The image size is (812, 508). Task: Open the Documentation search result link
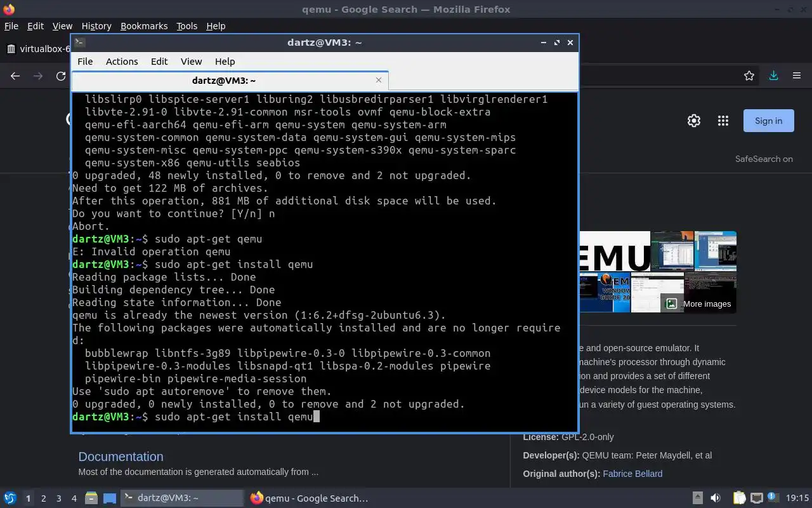tap(121, 457)
